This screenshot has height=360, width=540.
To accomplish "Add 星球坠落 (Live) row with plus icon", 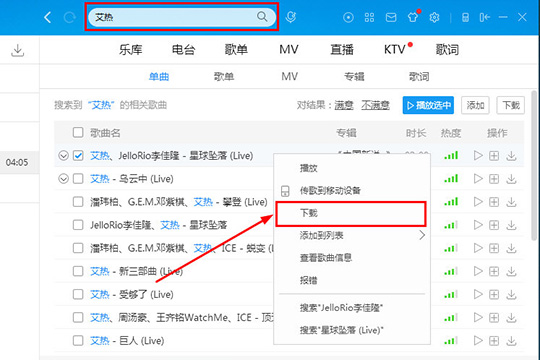I will (494, 156).
